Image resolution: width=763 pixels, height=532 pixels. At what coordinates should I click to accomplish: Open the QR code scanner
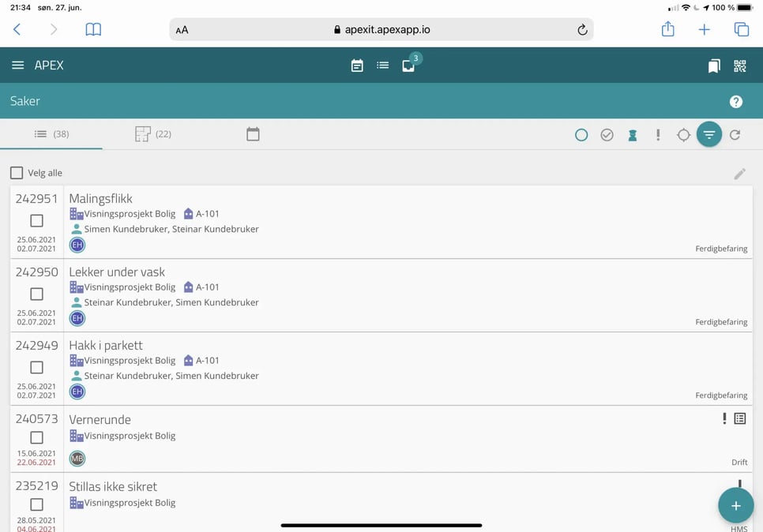[x=739, y=66]
